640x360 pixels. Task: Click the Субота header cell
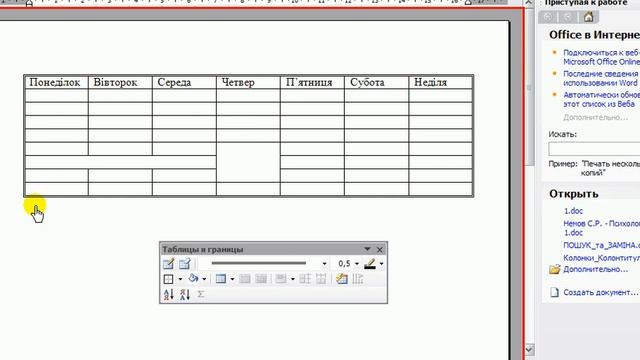376,82
